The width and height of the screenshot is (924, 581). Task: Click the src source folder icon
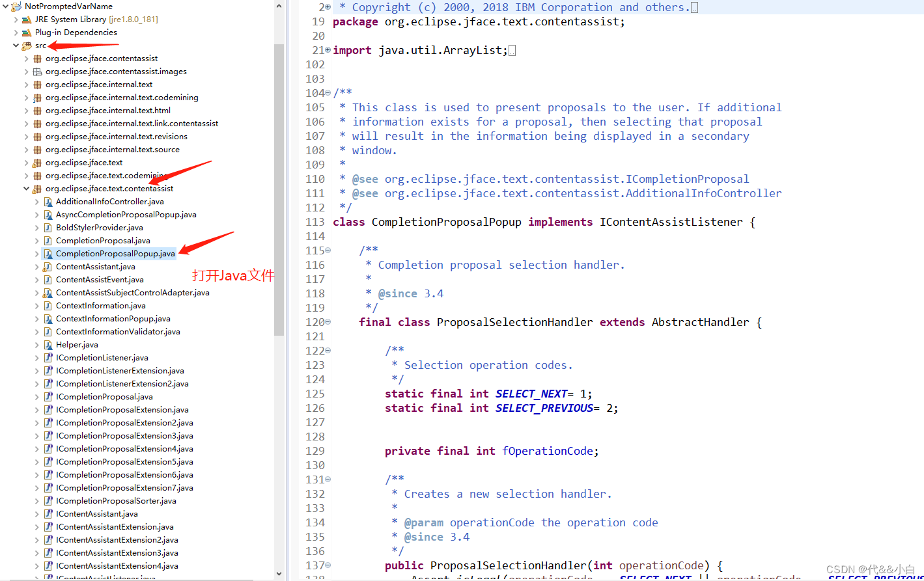point(27,46)
